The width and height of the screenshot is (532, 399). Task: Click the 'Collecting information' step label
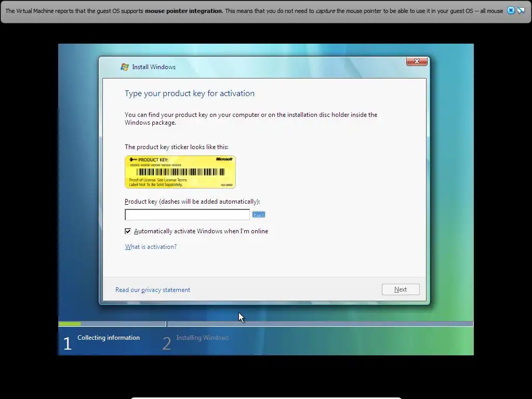click(109, 338)
